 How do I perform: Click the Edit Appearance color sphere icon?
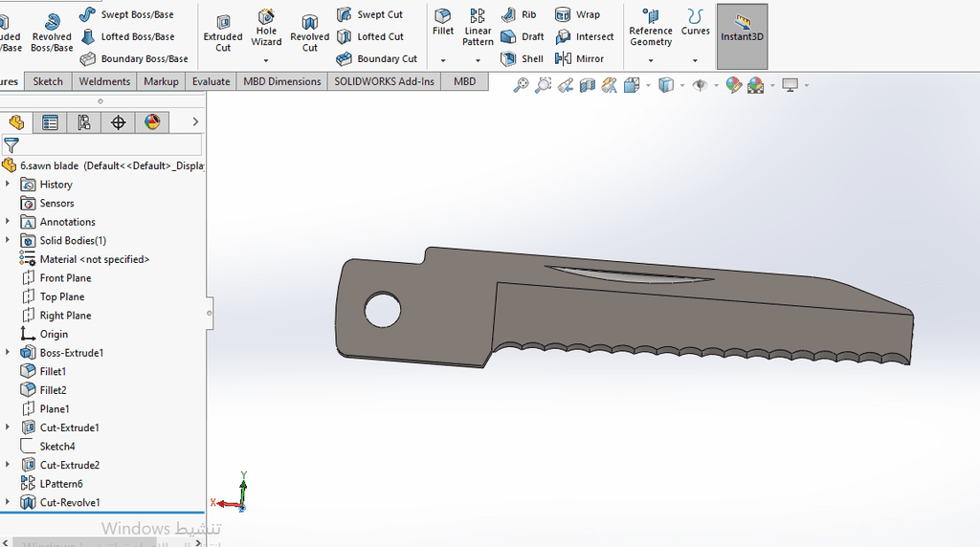[x=734, y=85]
